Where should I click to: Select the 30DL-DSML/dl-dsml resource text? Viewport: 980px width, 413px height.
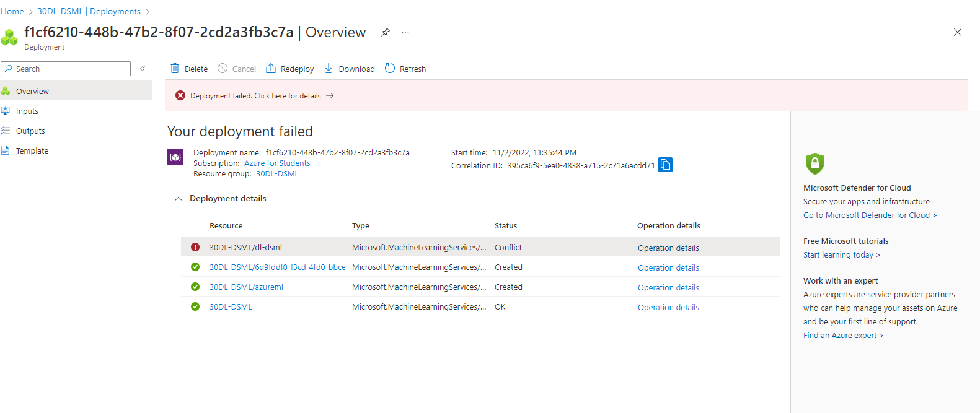pos(245,247)
